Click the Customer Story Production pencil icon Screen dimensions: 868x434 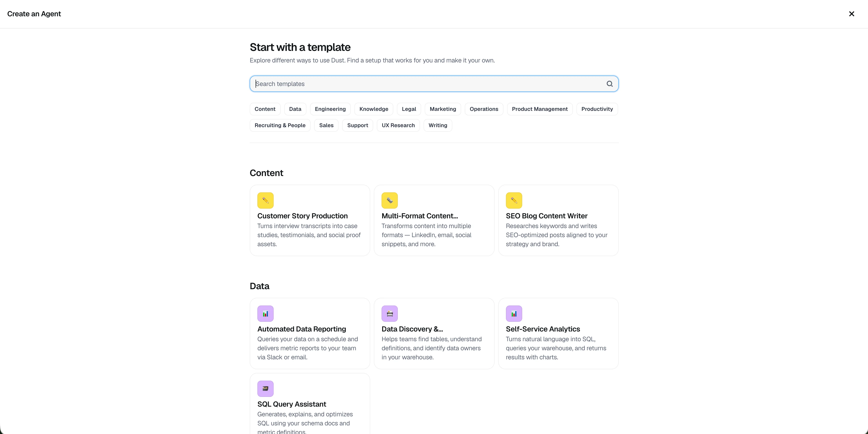pyautogui.click(x=265, y=200)
